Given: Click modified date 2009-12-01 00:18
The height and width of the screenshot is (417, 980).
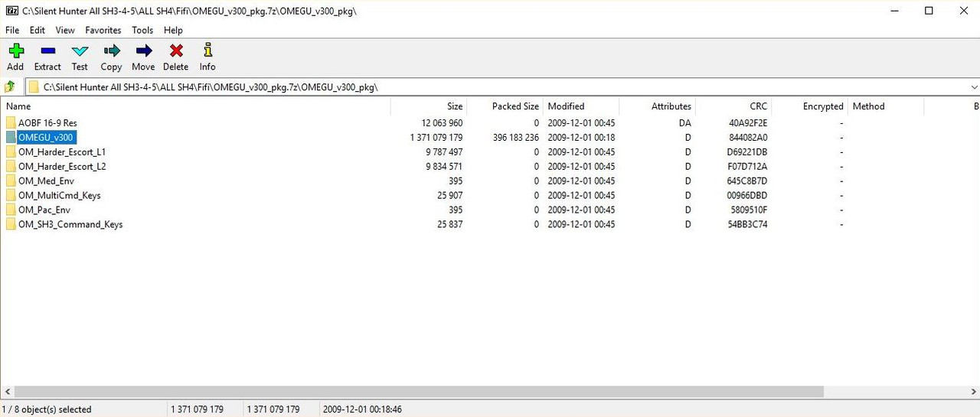Looking at the screenshot, I should point(581,138).
